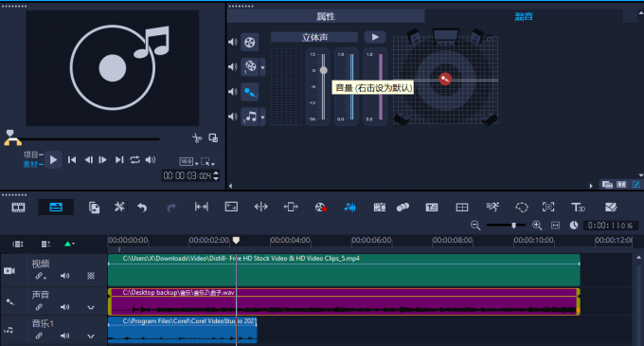Toggle repeat playback
The image size is (644, 346).
[x=134, y=159]
